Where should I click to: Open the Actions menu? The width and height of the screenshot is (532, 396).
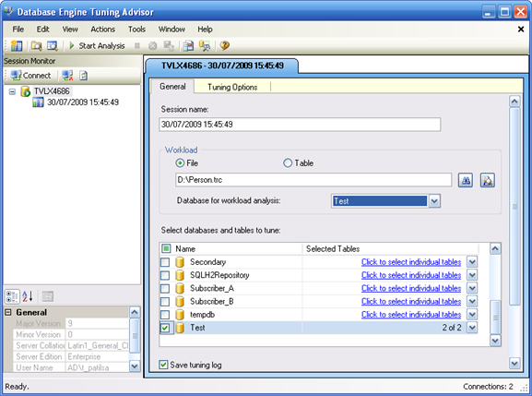(x=102, y=30)
